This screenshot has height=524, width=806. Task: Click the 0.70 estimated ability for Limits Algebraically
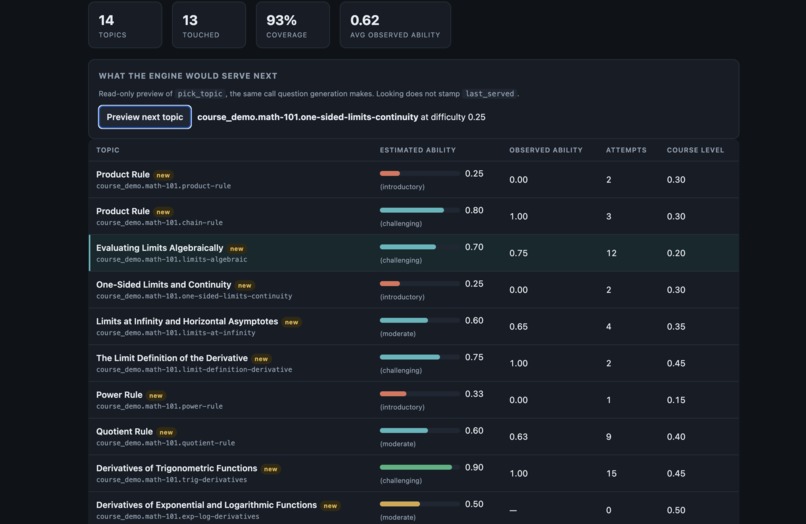[474, 247]
